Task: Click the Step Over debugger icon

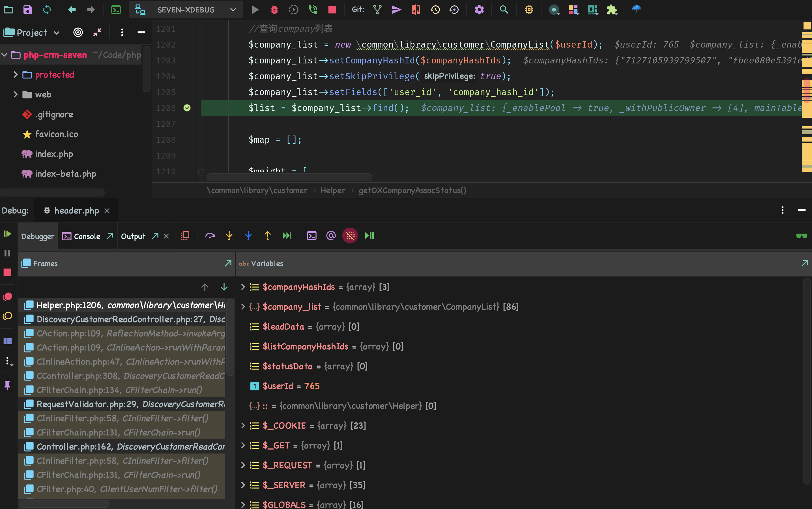Action: (x=210, y=236)
